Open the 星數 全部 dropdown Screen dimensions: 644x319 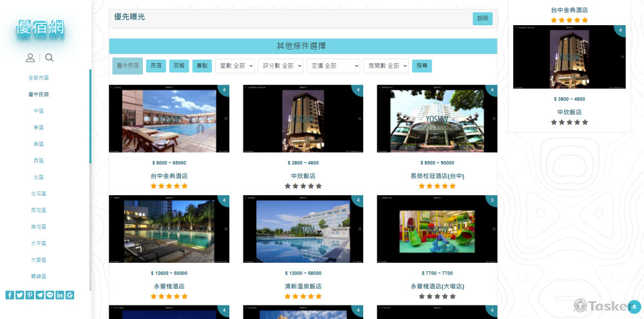click(234, 66)
